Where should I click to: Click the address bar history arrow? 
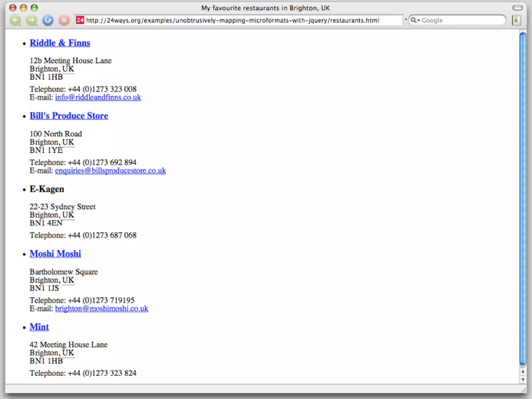click(405, 19)
